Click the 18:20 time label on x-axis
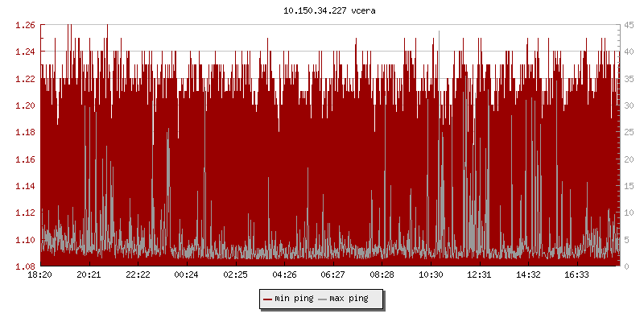The width and height of the screenshot is (644, 322). 40,275
